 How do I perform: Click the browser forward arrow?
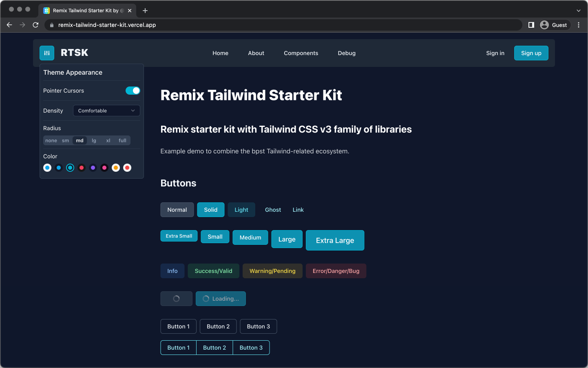click(x=22, y=25)
